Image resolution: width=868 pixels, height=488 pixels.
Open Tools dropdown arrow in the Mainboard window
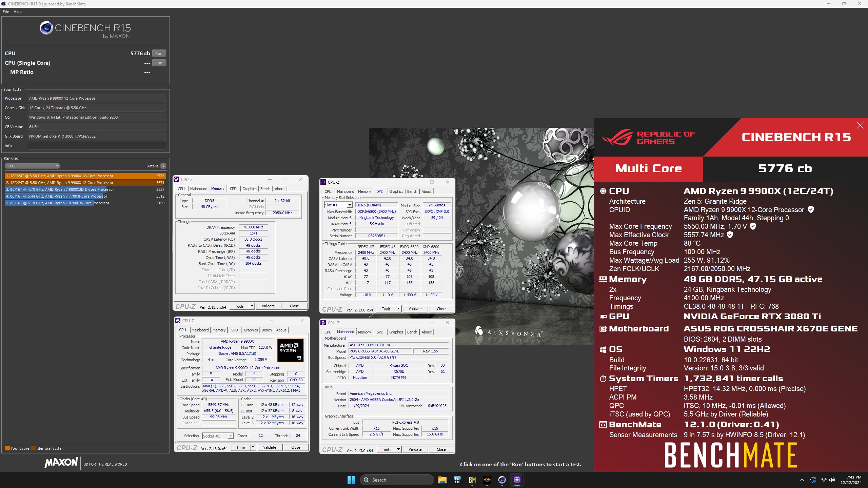[x=398, y=449]
